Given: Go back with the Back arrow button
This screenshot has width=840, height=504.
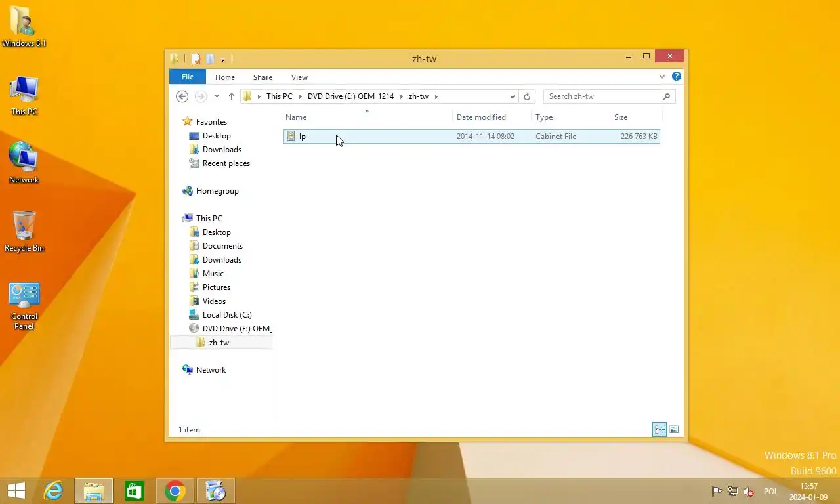Looking at the screenshot, I should (x=182, y=96).
